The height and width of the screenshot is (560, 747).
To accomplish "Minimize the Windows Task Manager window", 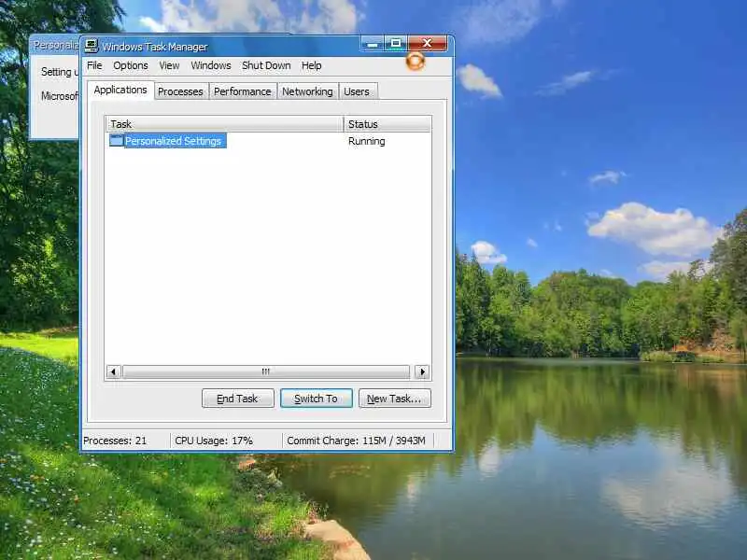I will [372, 44].
